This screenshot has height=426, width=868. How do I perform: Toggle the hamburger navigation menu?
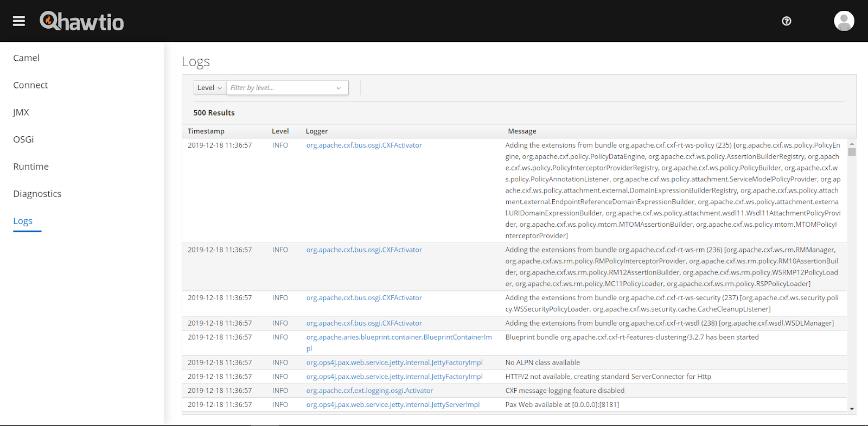[x=19, y=21]
